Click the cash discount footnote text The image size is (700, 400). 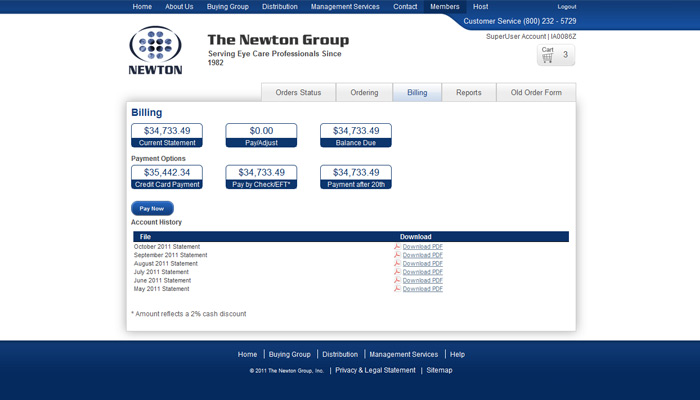tap(189, 314)
